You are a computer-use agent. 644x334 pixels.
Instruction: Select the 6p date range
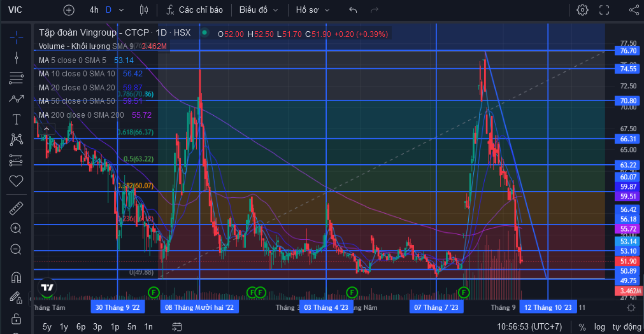(81, 326)
